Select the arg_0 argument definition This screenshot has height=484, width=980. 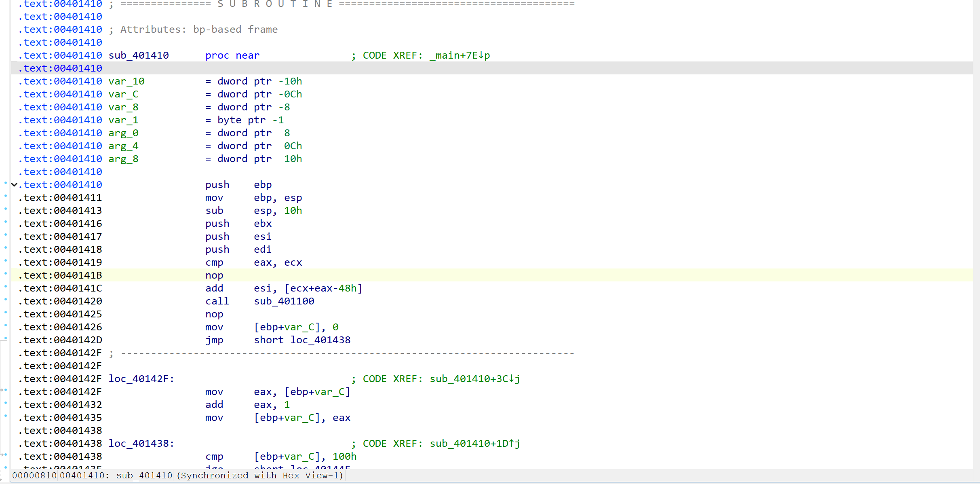[123, 133]
